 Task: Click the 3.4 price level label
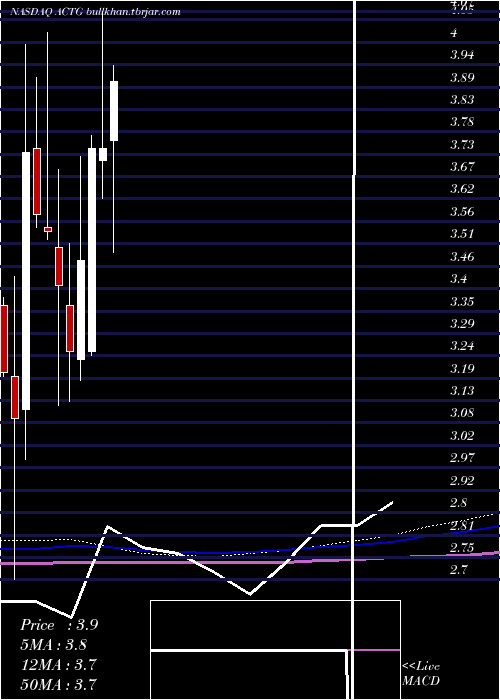459,279
